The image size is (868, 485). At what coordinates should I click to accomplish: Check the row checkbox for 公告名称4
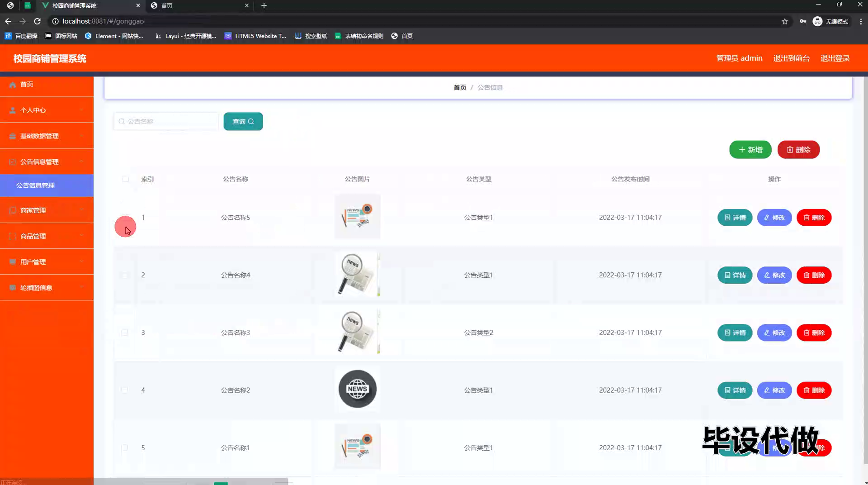point(125,275)
